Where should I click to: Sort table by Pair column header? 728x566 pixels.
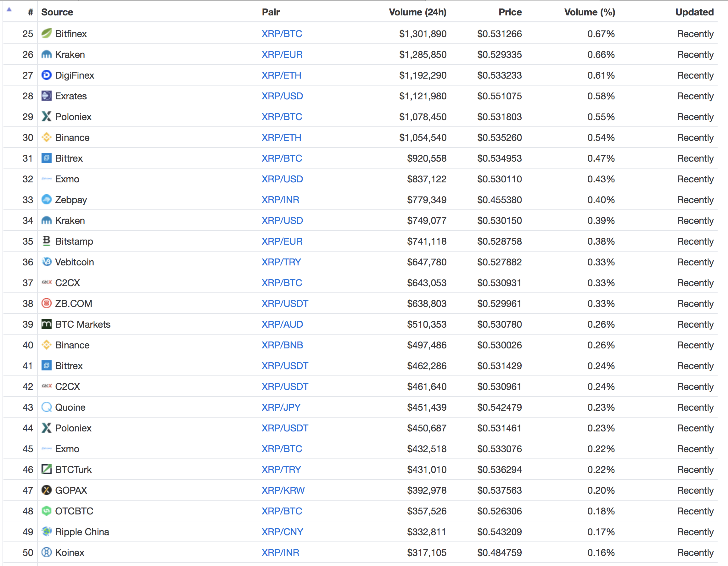[271, 12]
